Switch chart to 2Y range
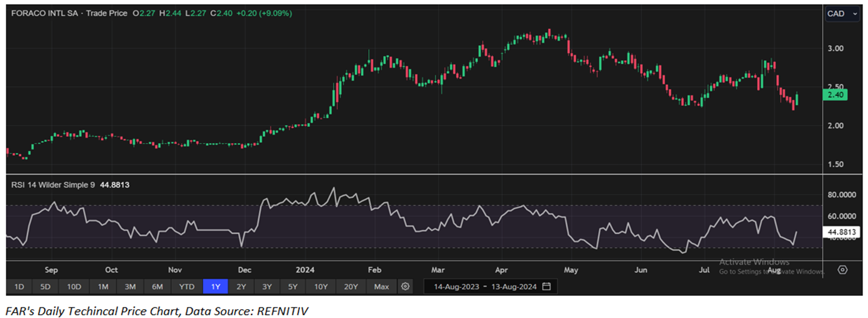 241,286
